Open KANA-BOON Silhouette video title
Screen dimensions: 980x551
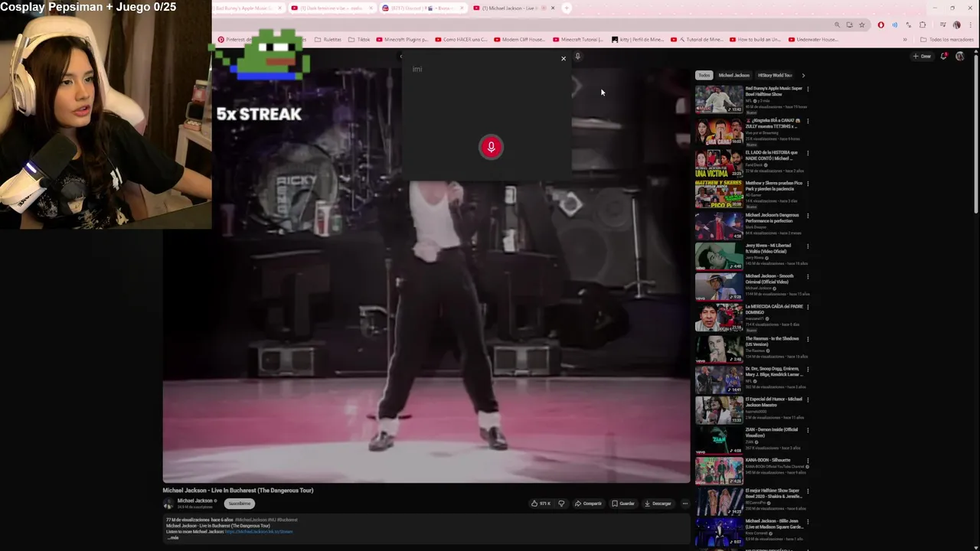coord(768,460)
